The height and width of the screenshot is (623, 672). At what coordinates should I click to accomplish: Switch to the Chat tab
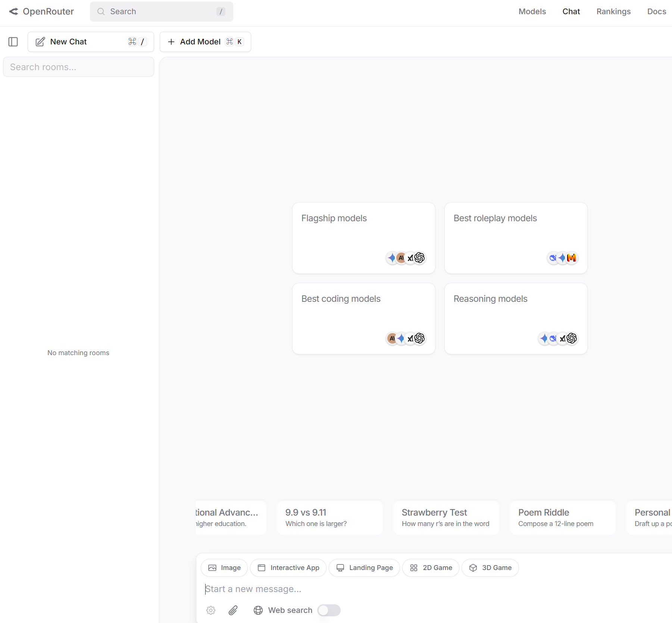pos(571,12)
